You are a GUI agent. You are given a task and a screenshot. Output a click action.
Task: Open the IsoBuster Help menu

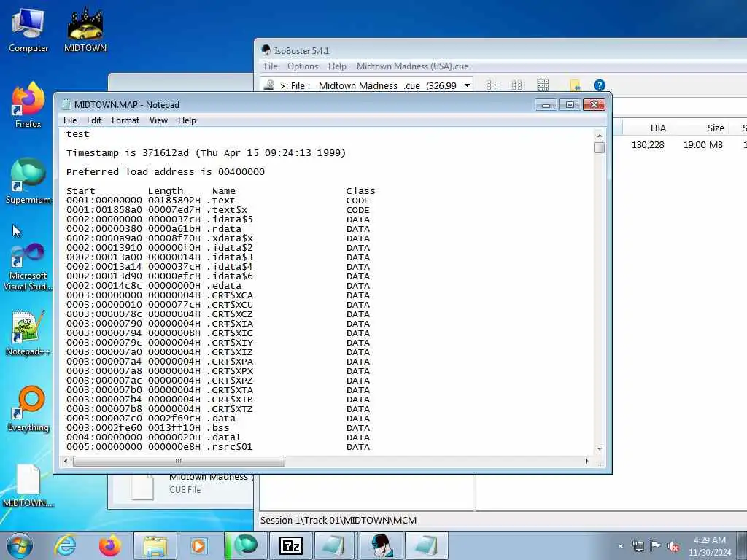[x=337, y=66]
